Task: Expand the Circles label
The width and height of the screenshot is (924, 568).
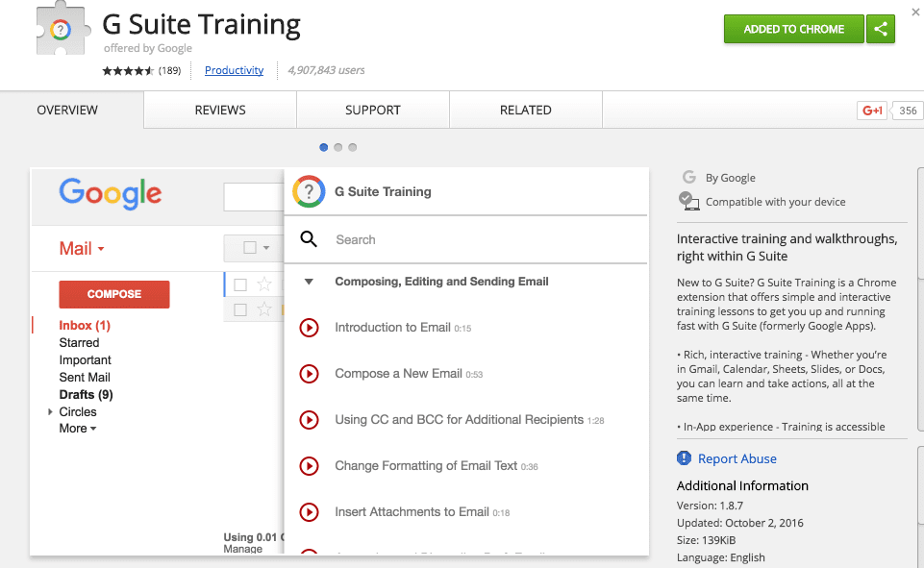Action: 50,412
